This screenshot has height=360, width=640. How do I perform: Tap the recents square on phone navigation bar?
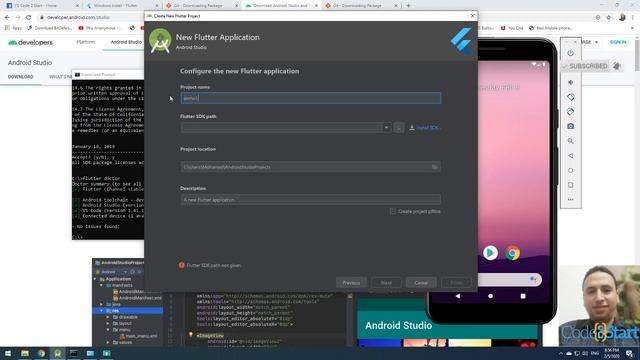523,296
